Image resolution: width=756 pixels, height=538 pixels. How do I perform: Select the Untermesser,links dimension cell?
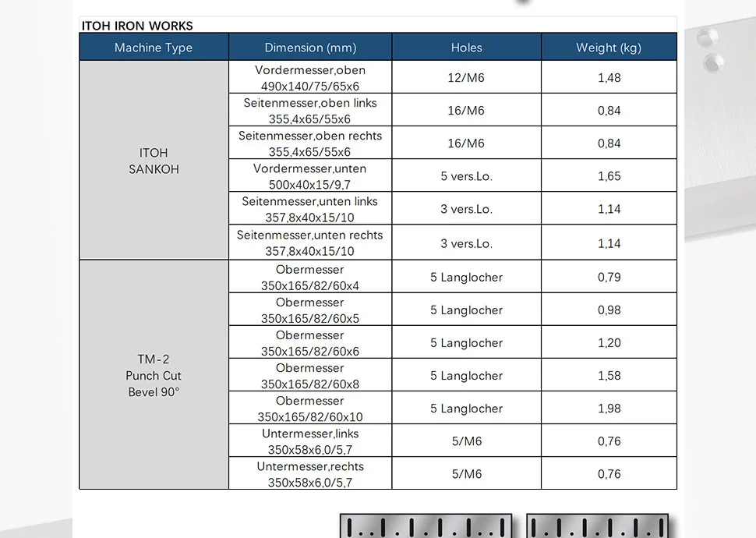tap(310, 441)
